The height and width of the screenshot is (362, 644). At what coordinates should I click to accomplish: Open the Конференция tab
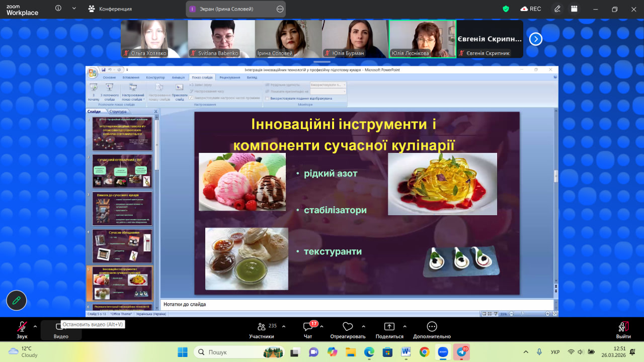pyautogui.click(x=110, y=9)
